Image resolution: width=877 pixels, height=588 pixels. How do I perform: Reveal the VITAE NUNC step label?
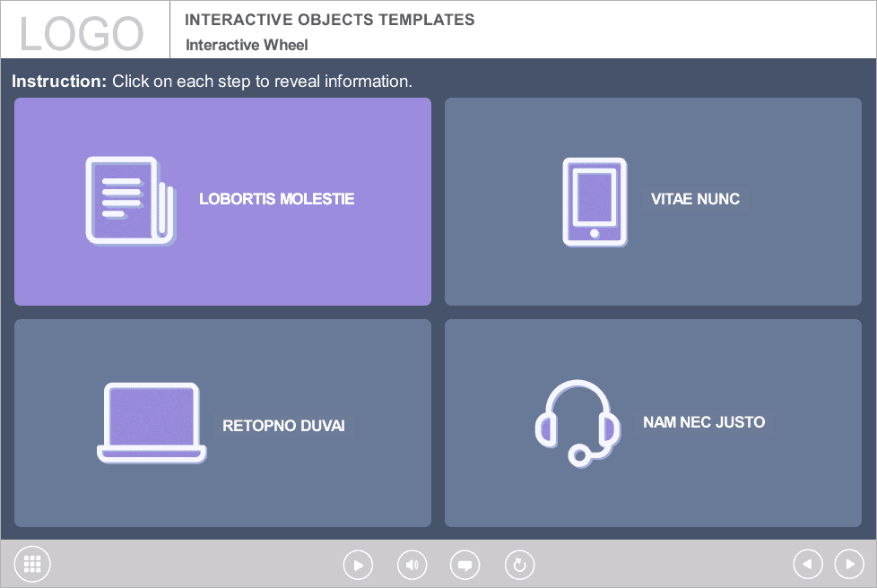tap(695, 199)
